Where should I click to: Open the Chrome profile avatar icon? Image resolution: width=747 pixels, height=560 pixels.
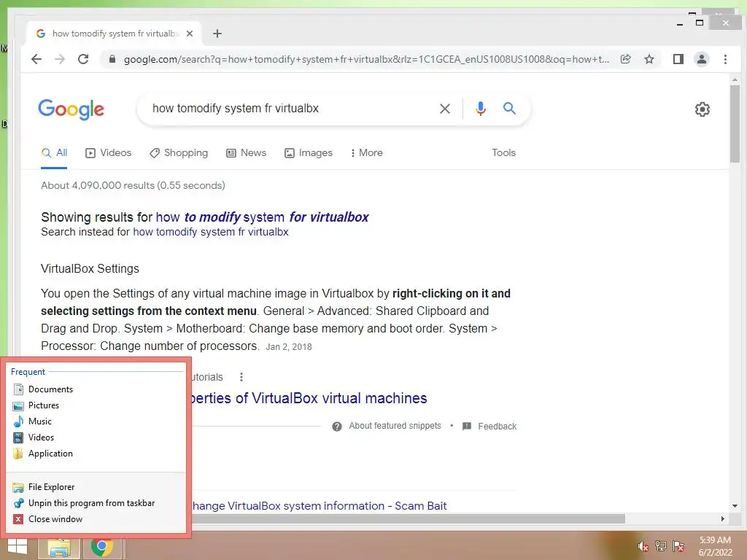702,59
